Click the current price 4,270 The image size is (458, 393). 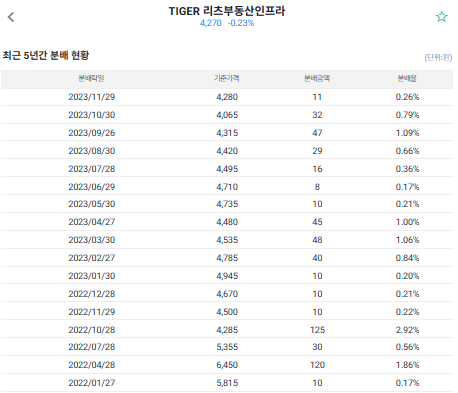pos(211,23)
